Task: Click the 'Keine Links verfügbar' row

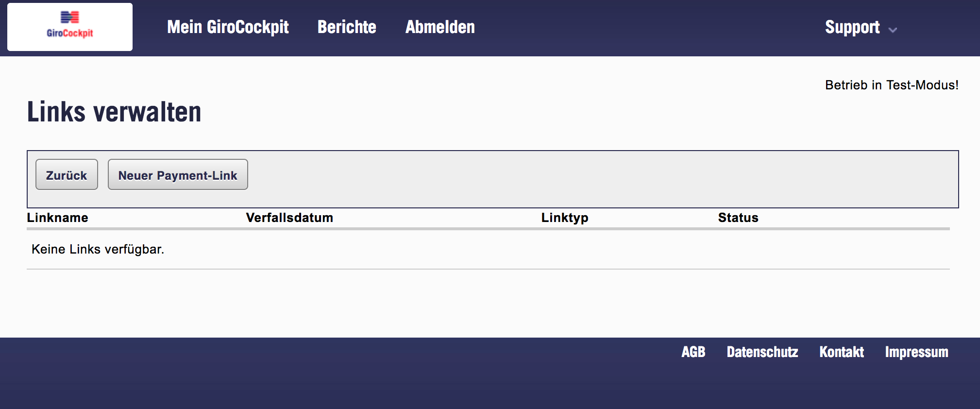Action: pos(98,249)
